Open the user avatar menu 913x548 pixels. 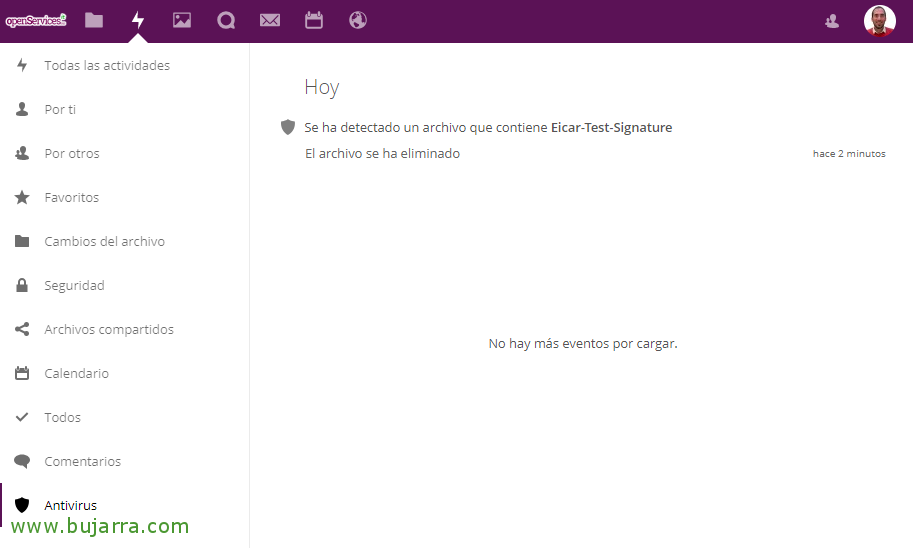[879, 21]
